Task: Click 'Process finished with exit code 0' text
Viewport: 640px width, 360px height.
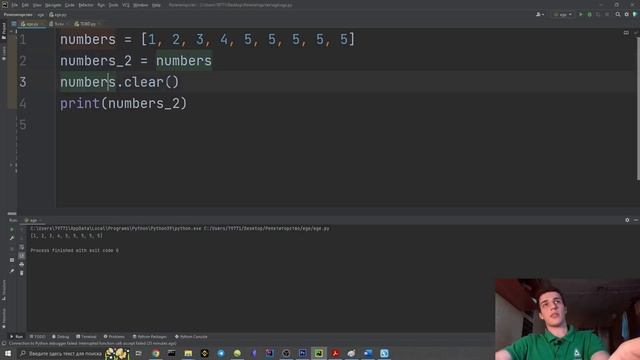Action: point(74,250)
